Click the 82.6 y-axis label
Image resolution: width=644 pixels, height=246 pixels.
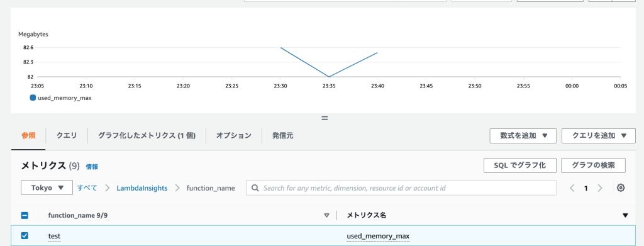pos(28,48)
